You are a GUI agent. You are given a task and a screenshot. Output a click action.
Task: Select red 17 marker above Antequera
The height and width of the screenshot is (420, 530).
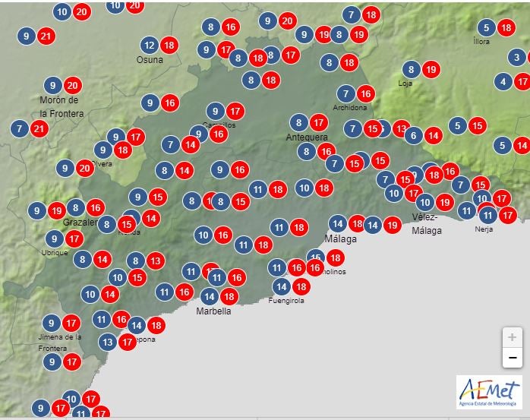point(318,122)
